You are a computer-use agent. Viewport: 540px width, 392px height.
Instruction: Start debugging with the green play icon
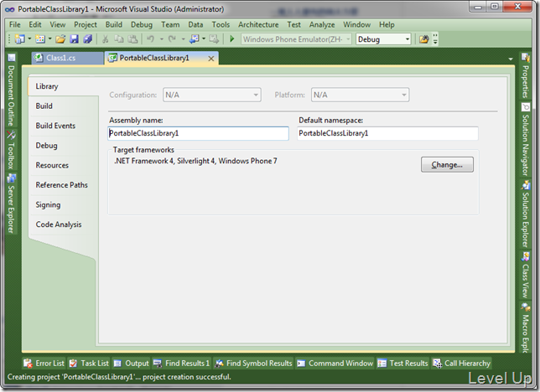pos(231,39)
